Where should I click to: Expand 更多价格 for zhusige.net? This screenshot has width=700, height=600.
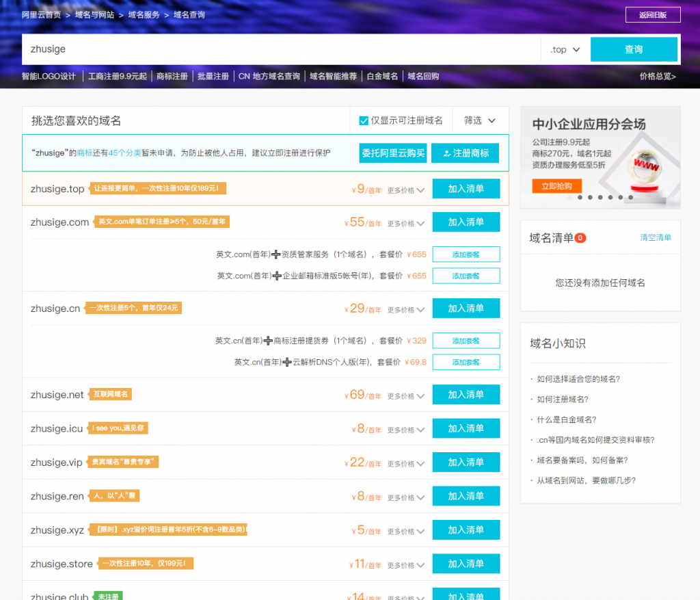[x=406, y=396]
